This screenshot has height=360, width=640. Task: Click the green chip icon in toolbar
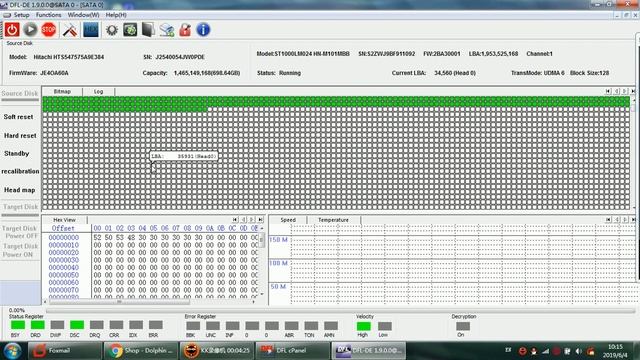[130, 30]
